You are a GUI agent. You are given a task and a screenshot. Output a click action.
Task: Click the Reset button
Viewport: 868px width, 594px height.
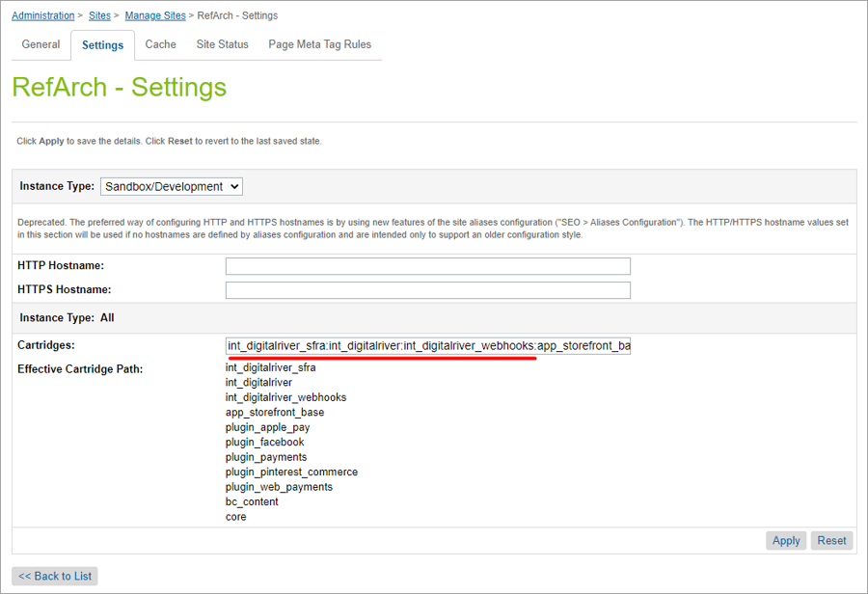click(x=831, y=541)
